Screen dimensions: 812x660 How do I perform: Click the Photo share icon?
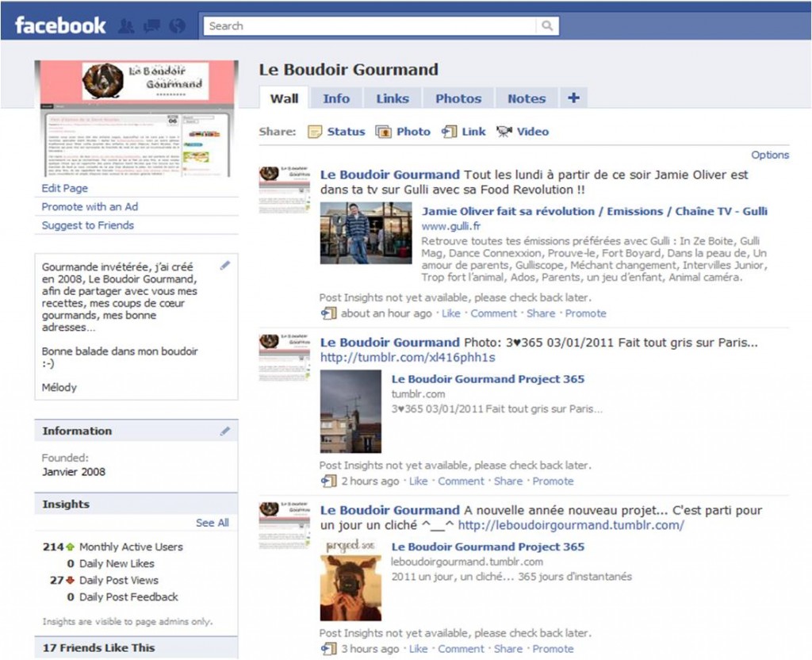point(383,132)
